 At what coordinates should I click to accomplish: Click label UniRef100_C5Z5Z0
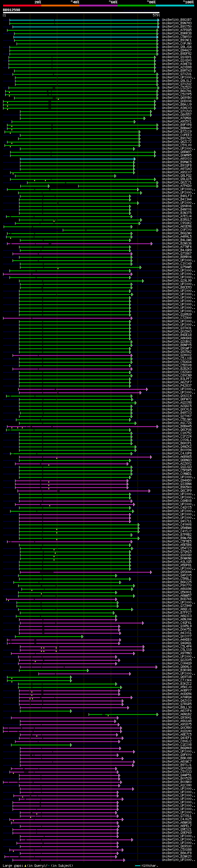point(177,88)
